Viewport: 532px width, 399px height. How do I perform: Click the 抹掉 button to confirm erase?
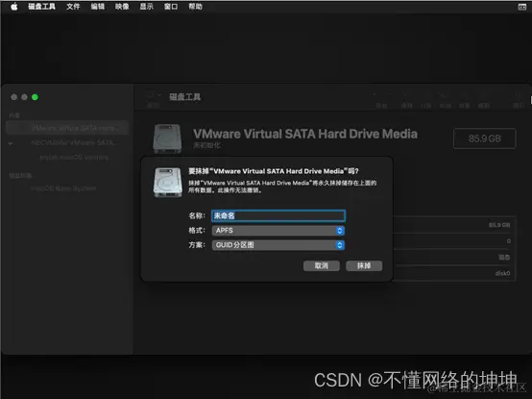[x=364, y=265]
